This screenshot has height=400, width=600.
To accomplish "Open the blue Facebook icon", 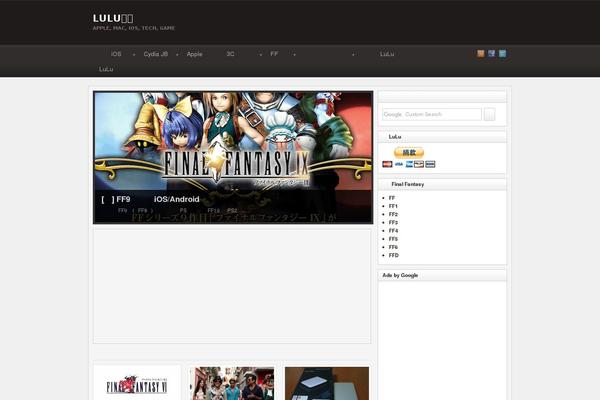I will [x=491, y=54].
